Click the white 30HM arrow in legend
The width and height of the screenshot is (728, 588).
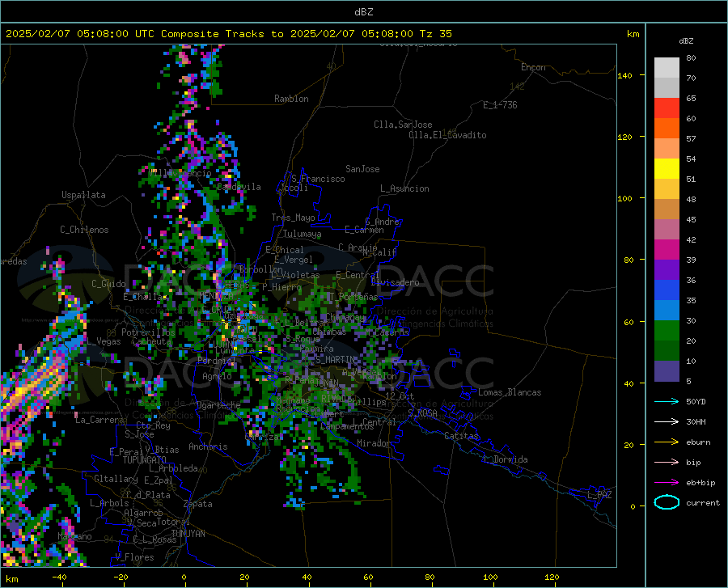point(667,421)
